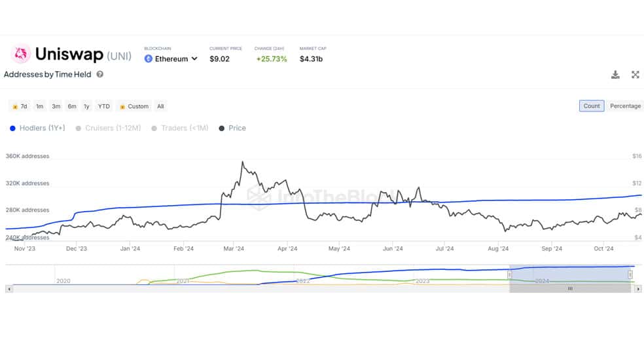Click the Ethereum coin icon
This screenshot has height=363, width=644.
click(149, 59)
